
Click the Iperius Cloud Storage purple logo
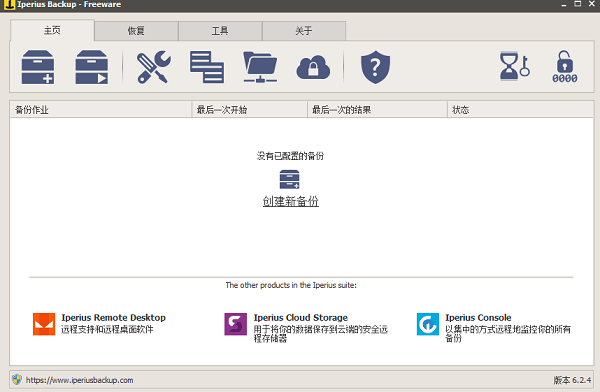235,324
